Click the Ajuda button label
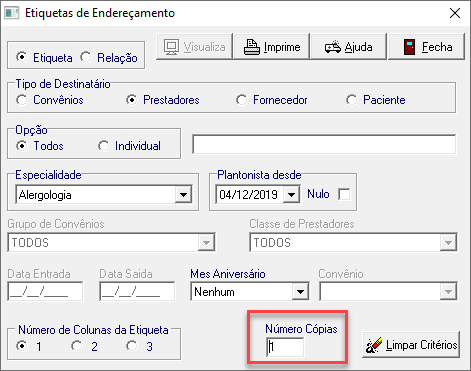 [x=358, y=47]
